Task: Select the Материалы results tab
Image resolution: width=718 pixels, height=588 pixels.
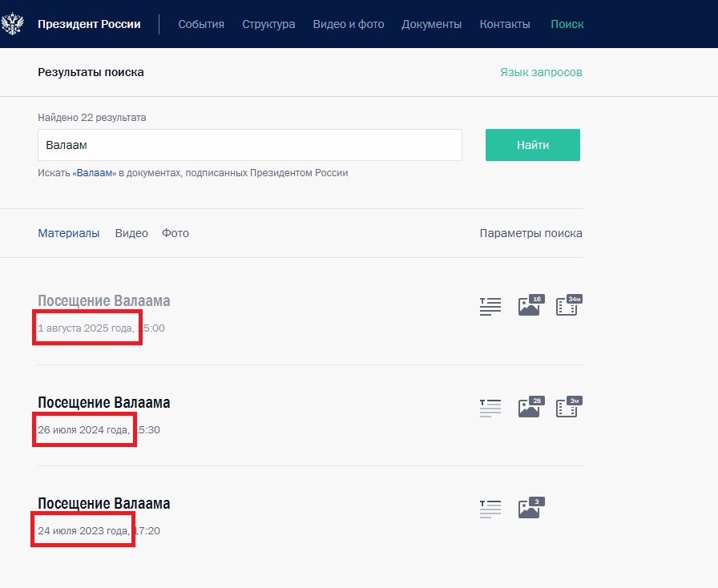Action: [69, 233]
